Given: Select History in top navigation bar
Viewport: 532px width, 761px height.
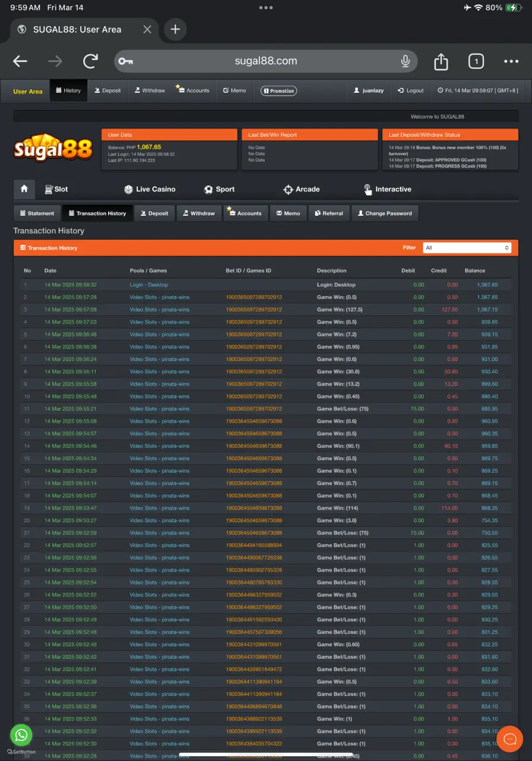Looking at the screenshot, I should [68, 90].
